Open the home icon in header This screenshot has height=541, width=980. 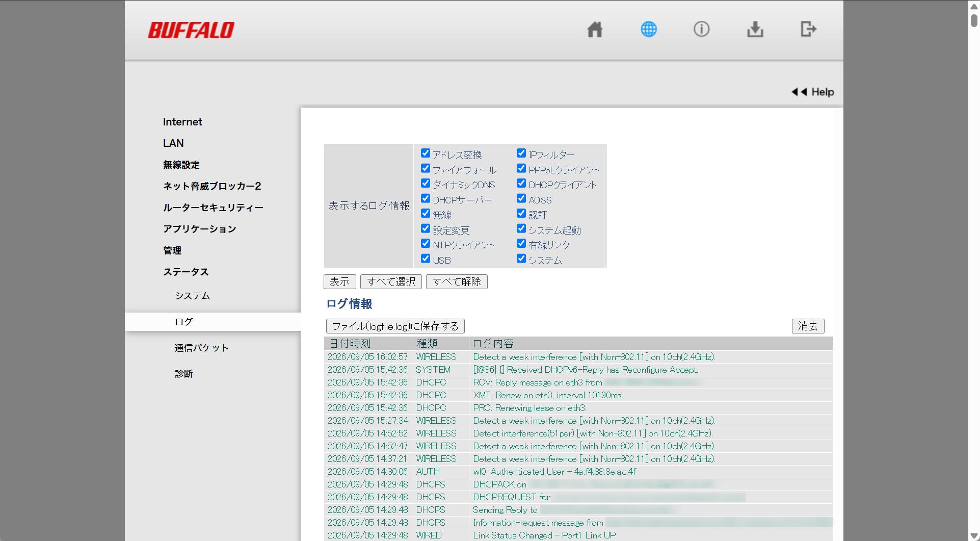(595, 30)
